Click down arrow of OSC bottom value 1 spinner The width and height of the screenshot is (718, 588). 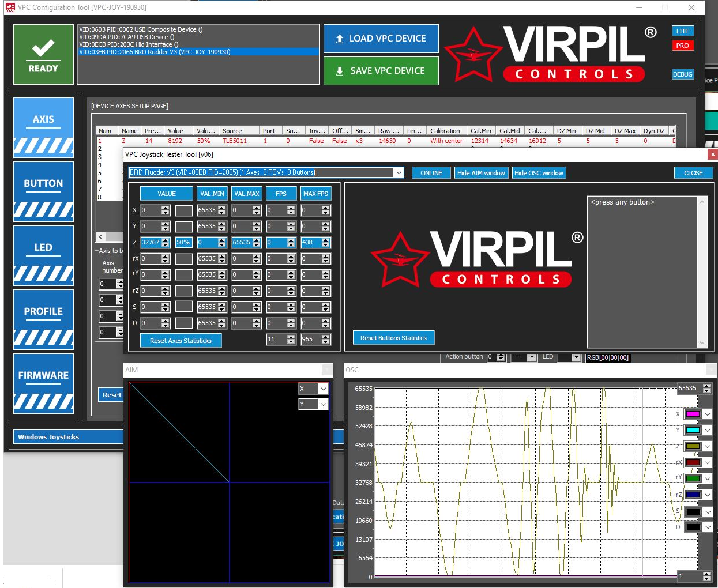(707, 579)
